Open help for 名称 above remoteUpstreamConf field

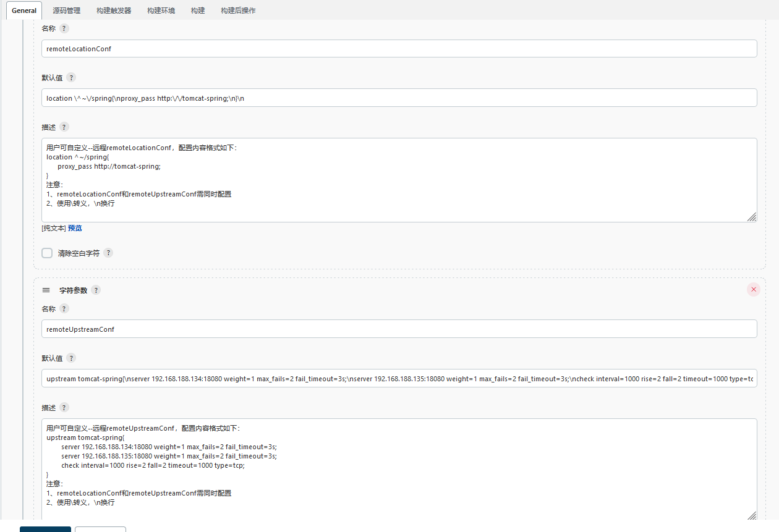(64, 309)
